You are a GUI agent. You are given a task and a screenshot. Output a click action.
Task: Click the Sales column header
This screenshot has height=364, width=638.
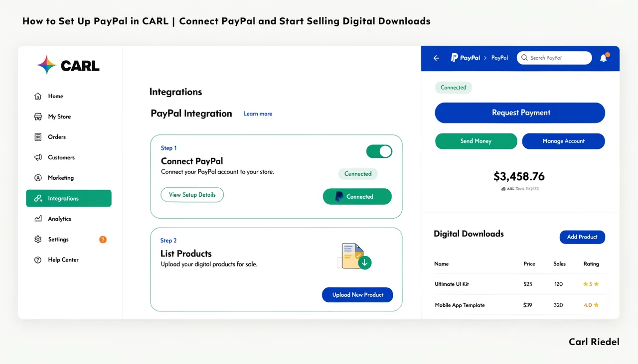pyautogui.click(x=560, y=264)
